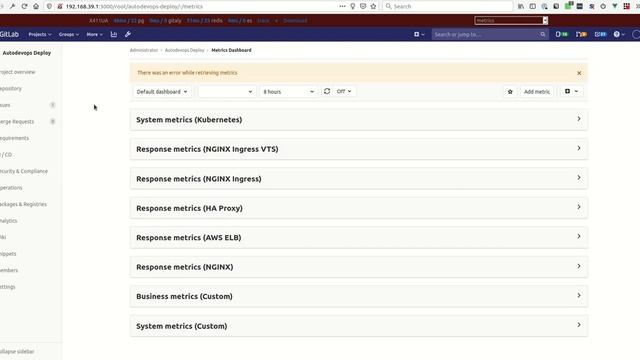Open the Autodevops Deploy project title in sidebar
This screenshot has width=640, height=360.
(x=27, y=53)
